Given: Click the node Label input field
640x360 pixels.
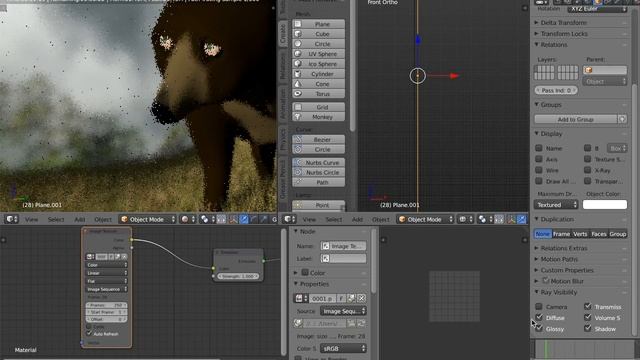Looking at the screenshot, I should [x=343, y=258].
